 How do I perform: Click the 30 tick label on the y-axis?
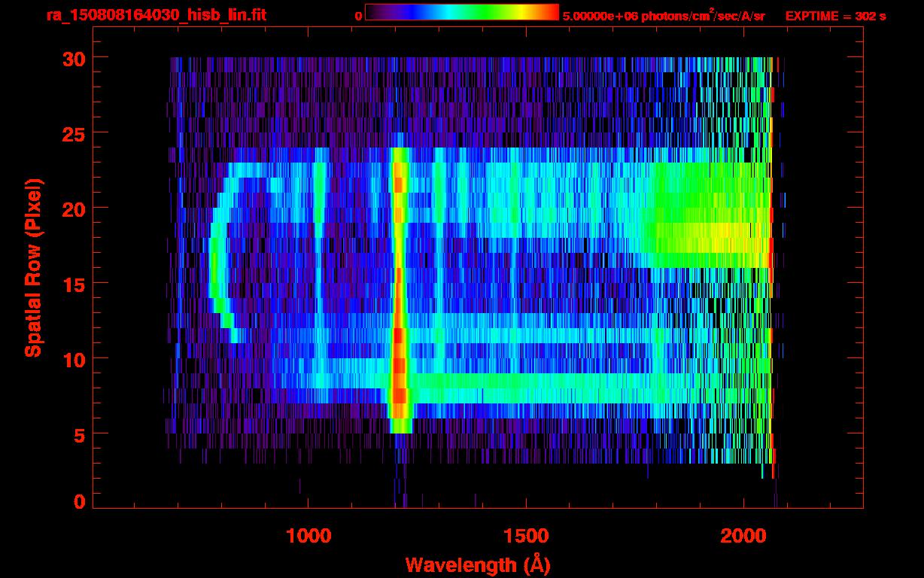click(74, 58)
